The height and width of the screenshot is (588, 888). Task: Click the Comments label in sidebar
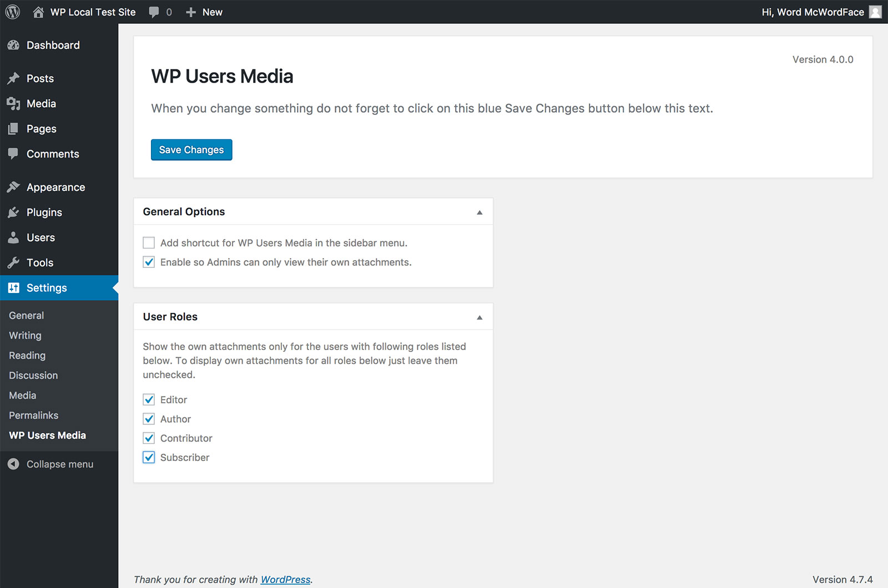click(x=53, y=154)
